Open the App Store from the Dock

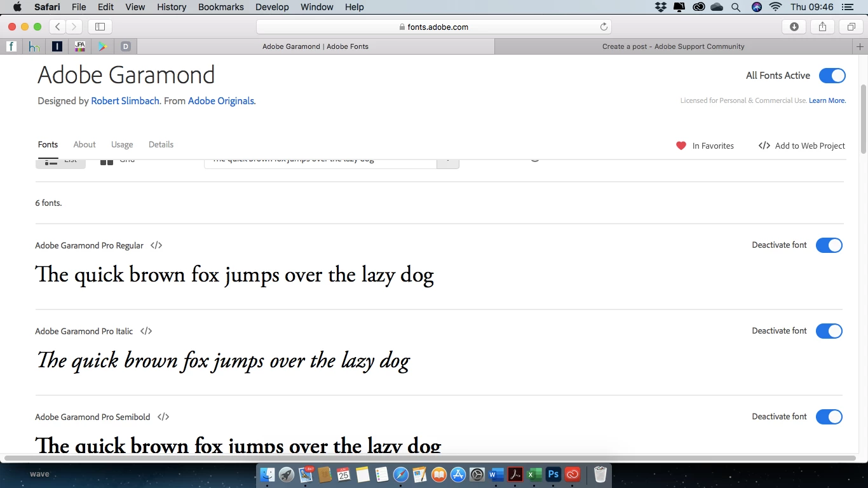(458, 474)
